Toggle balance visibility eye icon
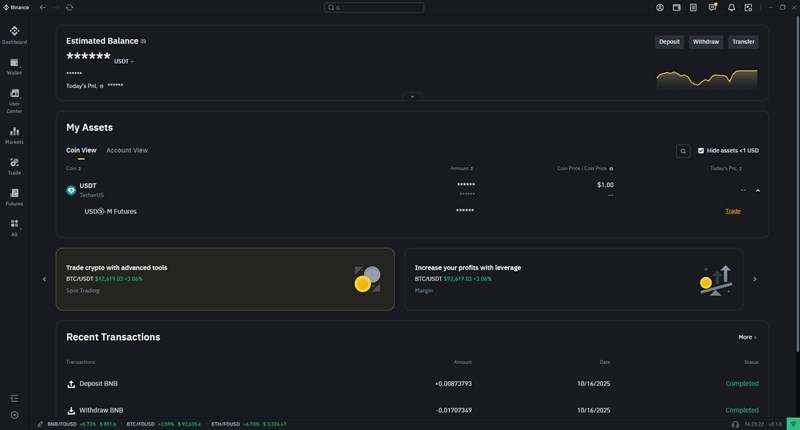The image size is (800, 430). (x=143, y=41)
